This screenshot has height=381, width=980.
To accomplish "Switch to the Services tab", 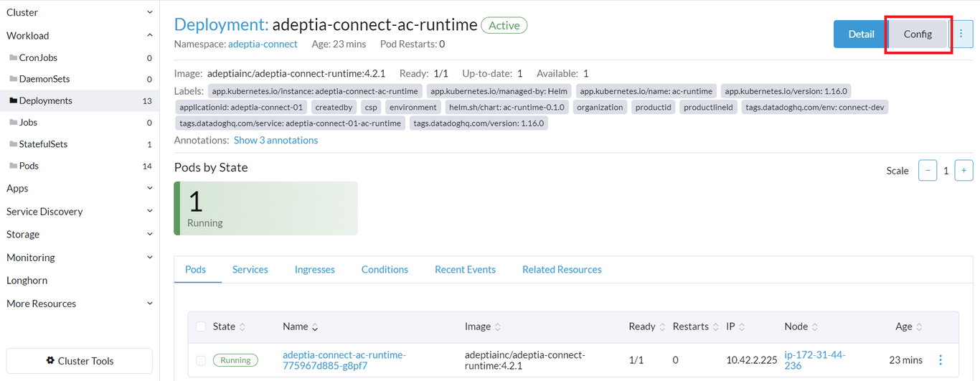I will click(x=250, y=270).
